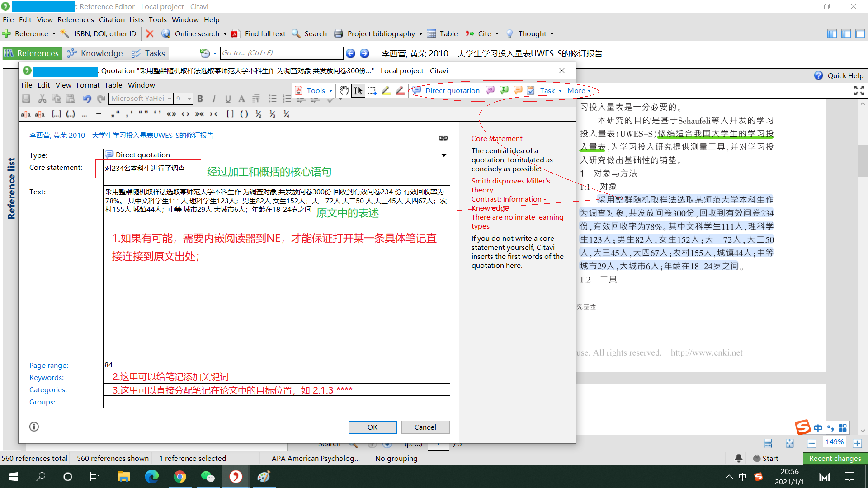The image size is (868, 488).
Task: Click the notification bell in status bar
Action: pyautogui.click(x=739, y=458)
